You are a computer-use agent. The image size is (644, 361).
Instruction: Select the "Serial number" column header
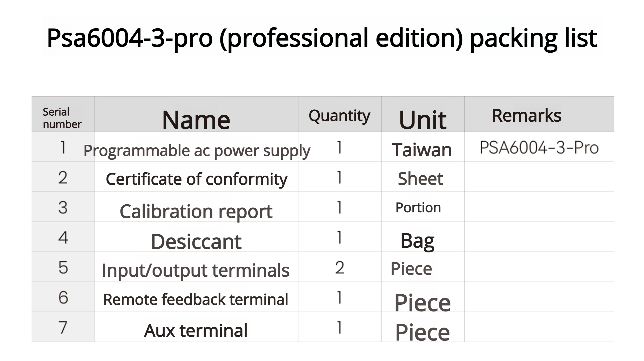tap(62, 118)
